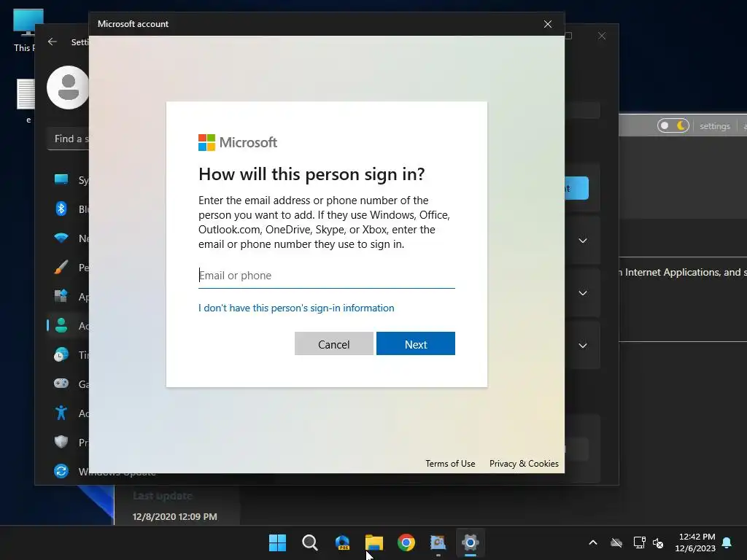Viewport: 747px width, 560px height.
Task: Click the Next button
Action: (x=415, y=344)
